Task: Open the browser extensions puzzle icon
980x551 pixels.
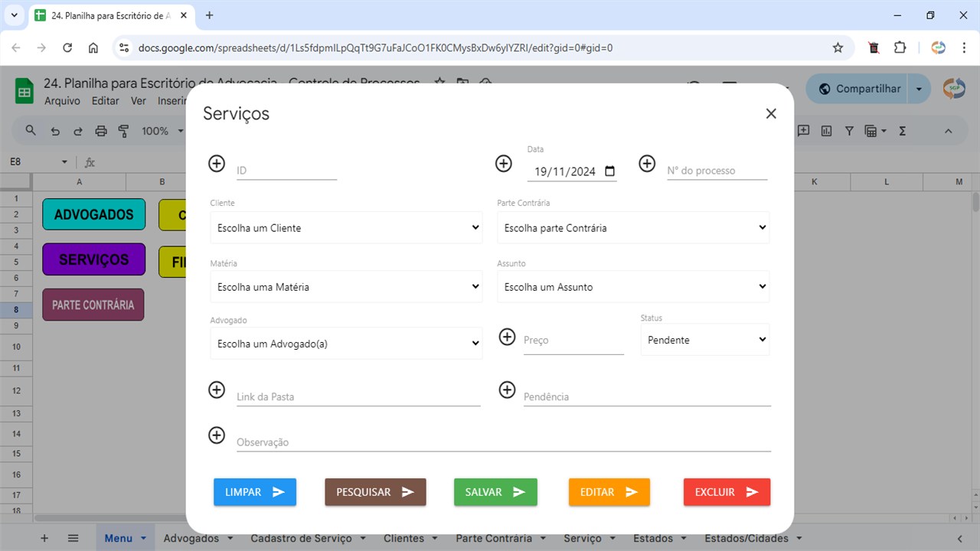Action: coord(900,47)
